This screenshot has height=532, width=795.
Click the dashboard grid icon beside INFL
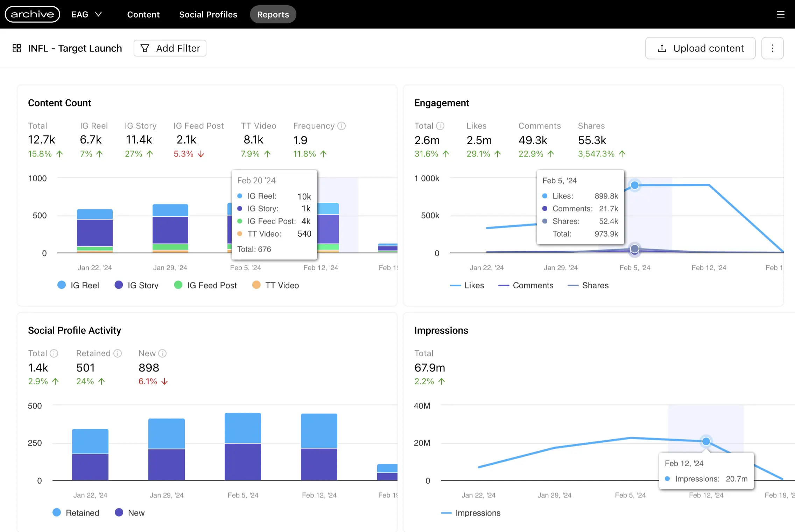(17, 48)
